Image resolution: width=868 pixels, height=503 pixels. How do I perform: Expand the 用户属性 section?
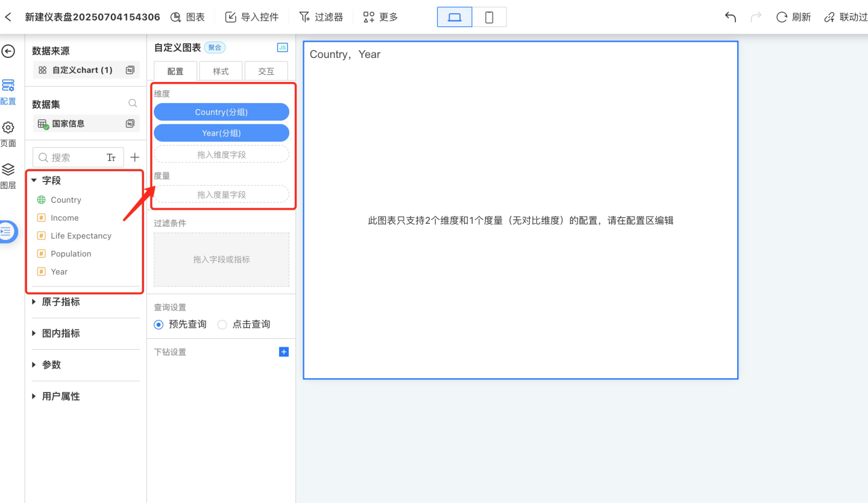pos(34,396)
